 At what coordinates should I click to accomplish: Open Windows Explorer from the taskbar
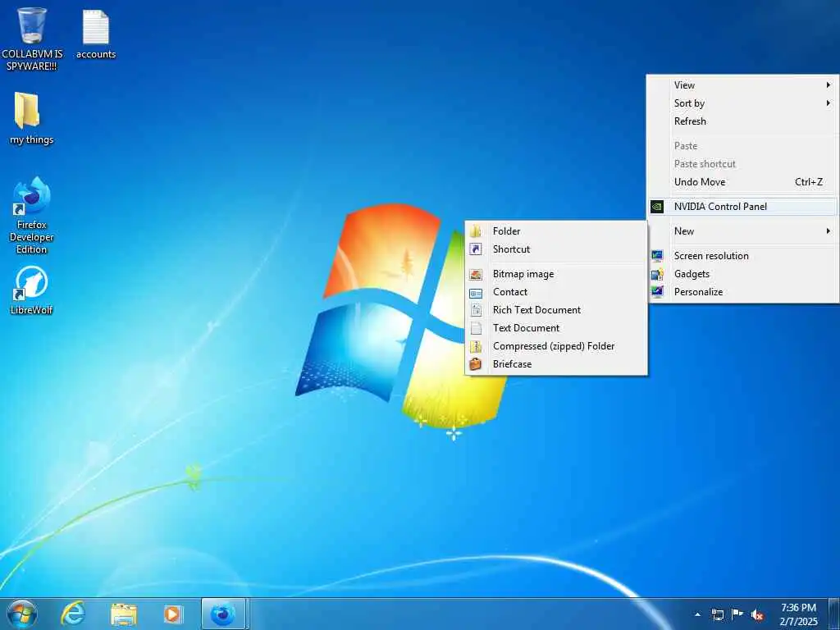click(124, 614)
